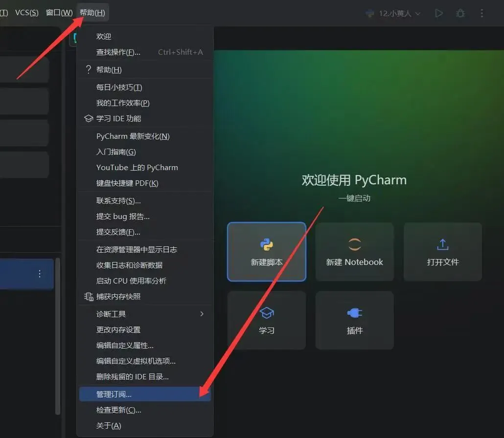504x438 pixels.
Task: Open the 窗口(W) menu
Action: click(x=59, y=13)
